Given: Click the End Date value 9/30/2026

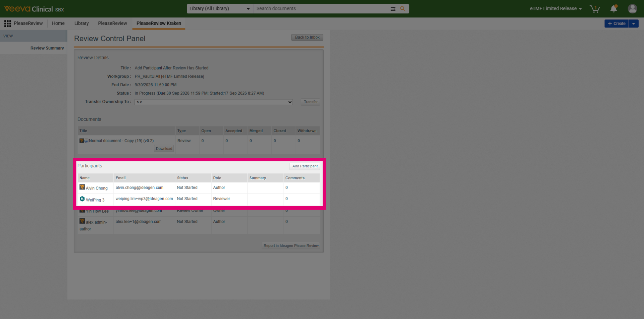Looking at the screenshot, I should coord(156,85).
